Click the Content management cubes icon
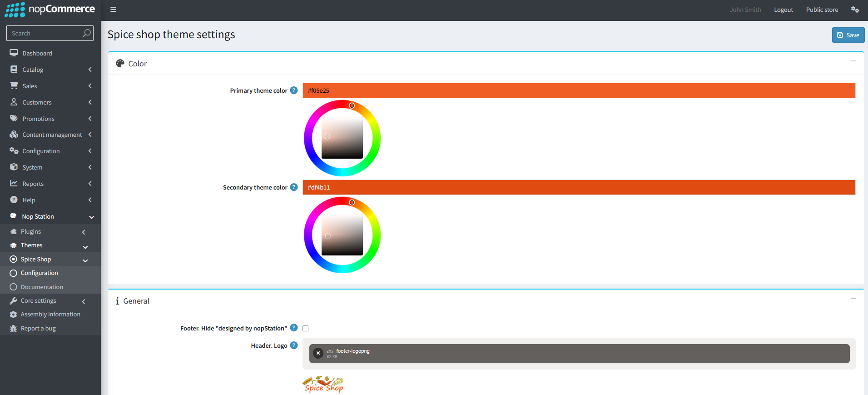Viewport: 868px width, 395px height. coord(14,135)
